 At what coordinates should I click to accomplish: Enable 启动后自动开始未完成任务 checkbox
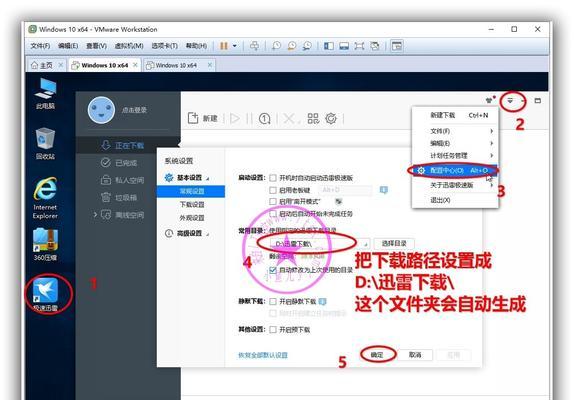[273, 214]
